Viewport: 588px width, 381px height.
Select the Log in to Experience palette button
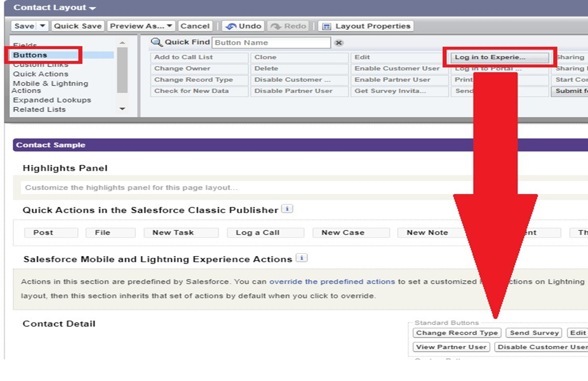(491, 57)
